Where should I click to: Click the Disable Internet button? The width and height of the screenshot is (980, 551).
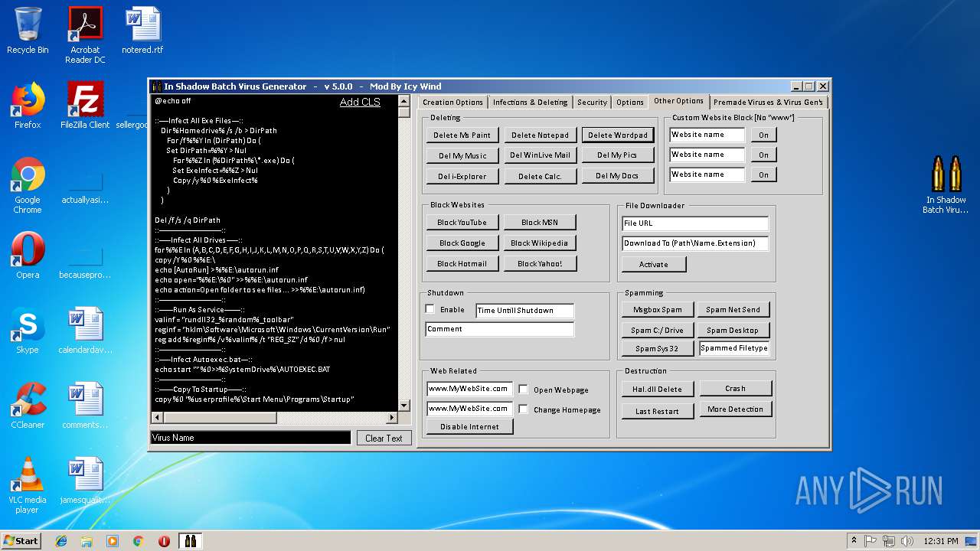[x=469, y=426]
